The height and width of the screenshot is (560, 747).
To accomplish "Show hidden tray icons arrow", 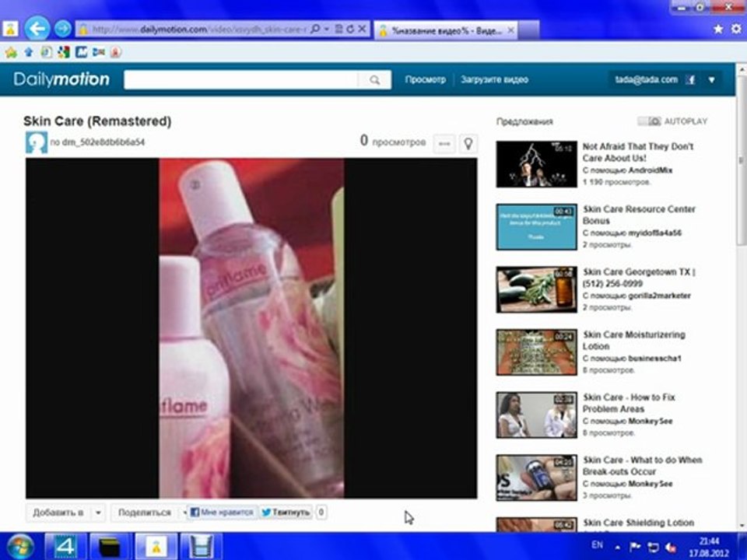I will (618, 547).
